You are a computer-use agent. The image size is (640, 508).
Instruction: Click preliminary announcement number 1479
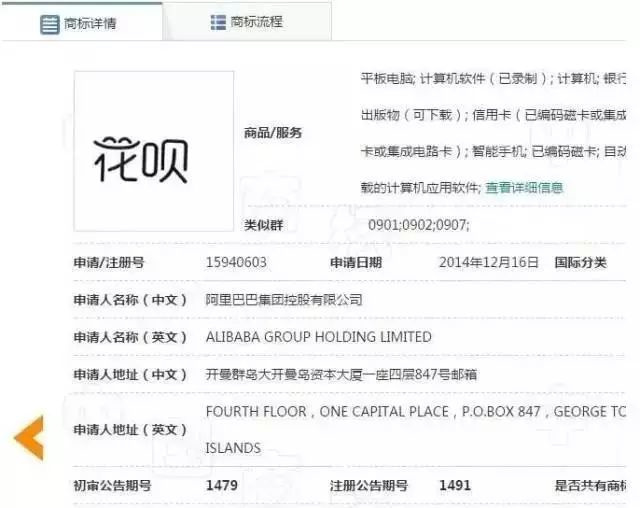click(222, 486)
